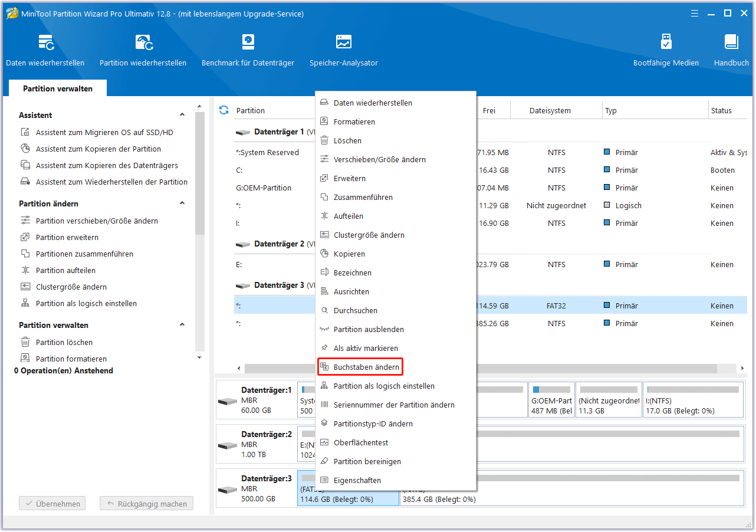Select Partitionen zusammenführen in sidebar
Viewport: 756px width, 532px height.
[84, 254]
